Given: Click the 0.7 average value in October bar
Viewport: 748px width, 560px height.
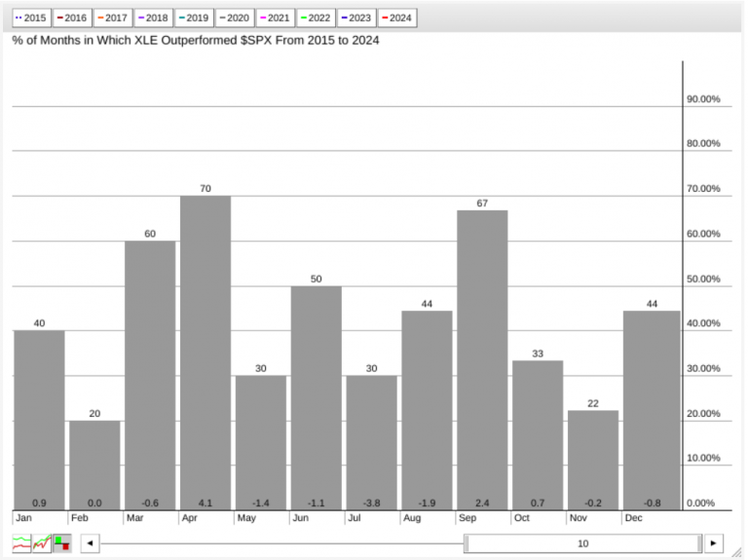Looking at the screenshot, I should (x=538, y=504).
